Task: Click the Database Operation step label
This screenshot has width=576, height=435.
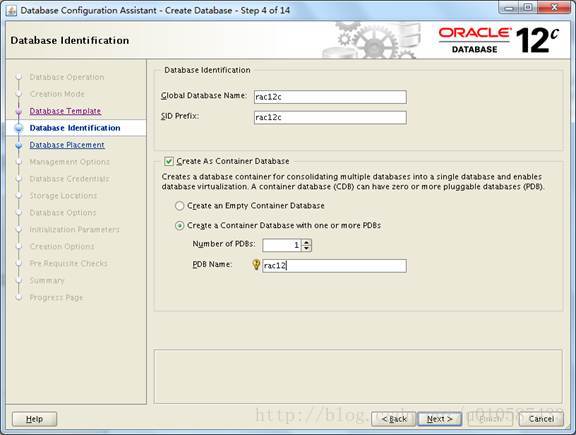Action: pyautogui.click(x=67, y=77)
